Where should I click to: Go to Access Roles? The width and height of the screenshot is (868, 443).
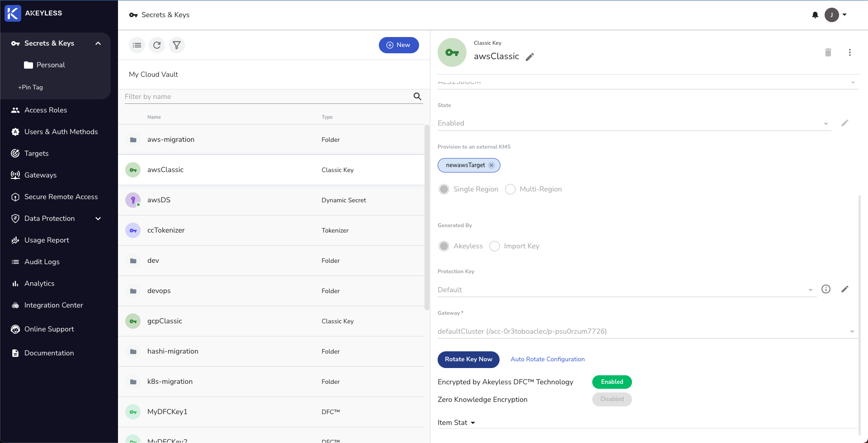46,110
